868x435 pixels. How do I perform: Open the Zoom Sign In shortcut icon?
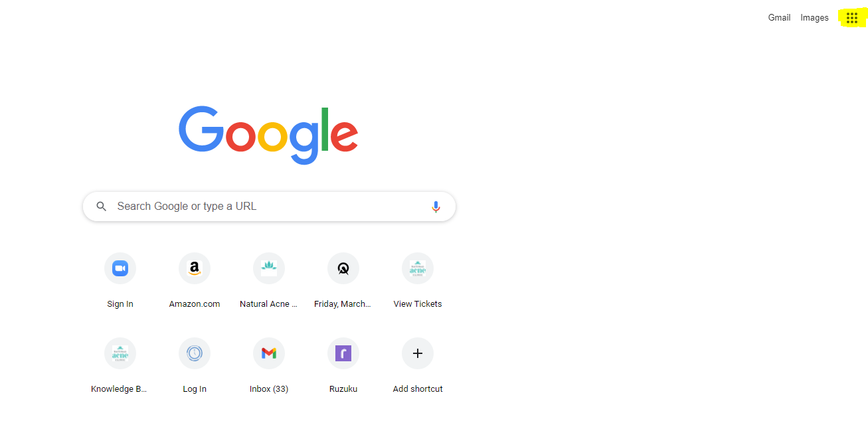click(120, 268)
